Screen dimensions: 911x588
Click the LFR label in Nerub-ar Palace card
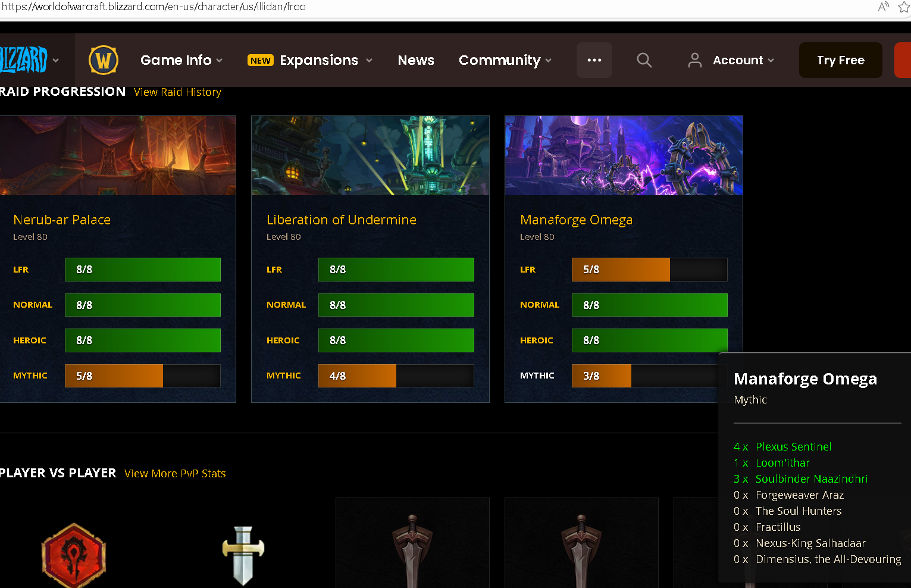coord(21,270)
